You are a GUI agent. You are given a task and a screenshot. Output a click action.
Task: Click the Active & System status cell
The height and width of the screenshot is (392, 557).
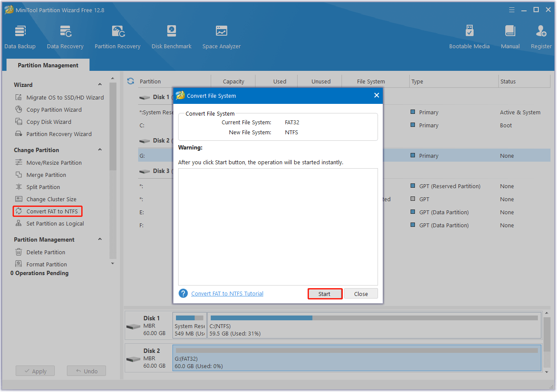520,112
